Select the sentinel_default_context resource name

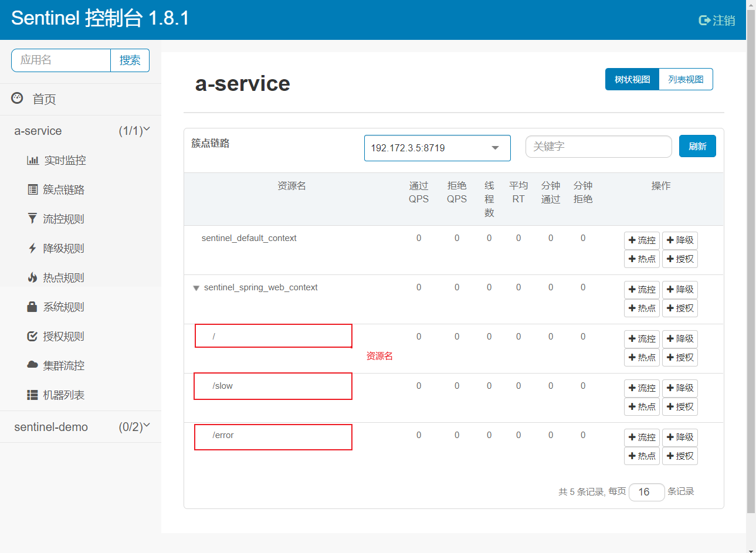pyautogui.click(x=249, y=238)
